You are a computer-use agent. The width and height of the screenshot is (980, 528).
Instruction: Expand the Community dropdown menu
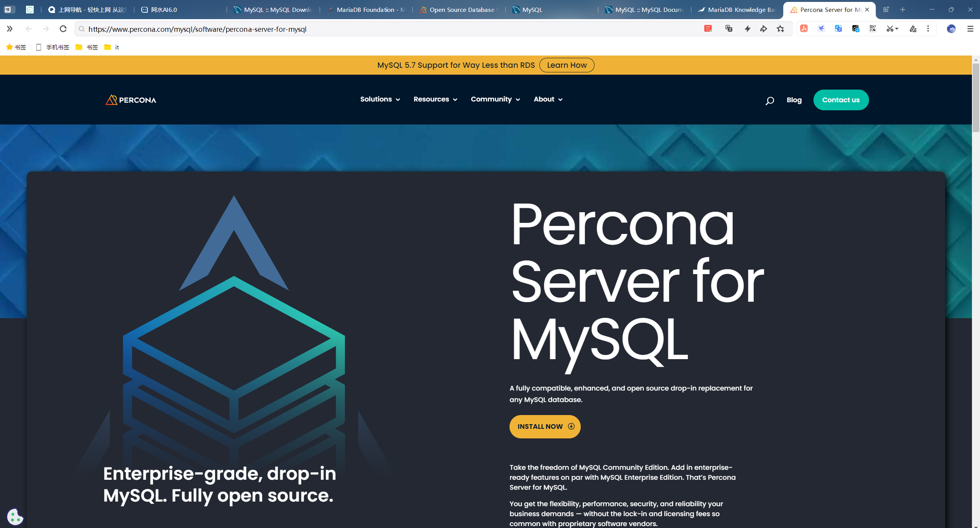tap(495, 99)
